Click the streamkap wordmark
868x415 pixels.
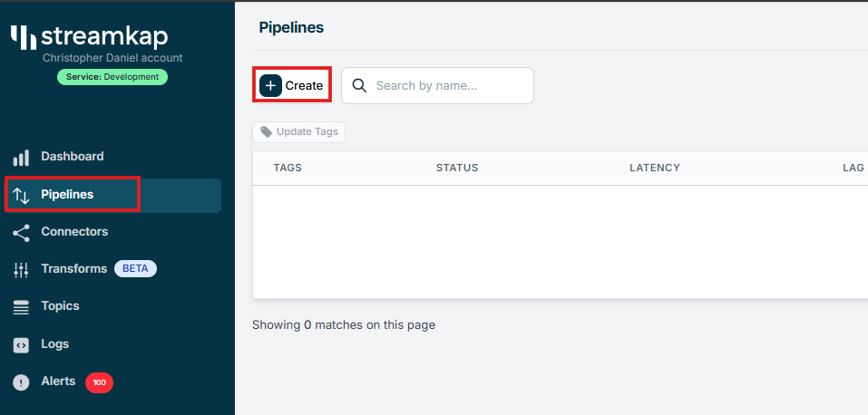coord(104,36)
